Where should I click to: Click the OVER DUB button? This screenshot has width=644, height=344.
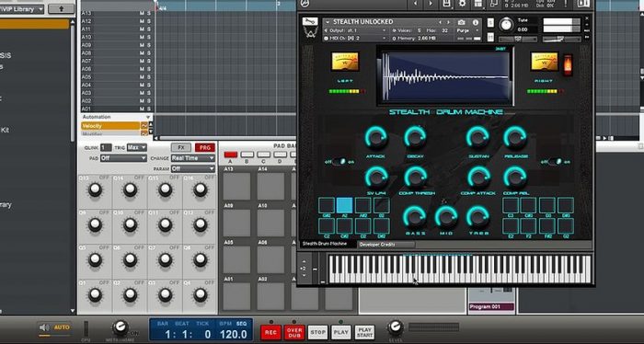(294, 332)
